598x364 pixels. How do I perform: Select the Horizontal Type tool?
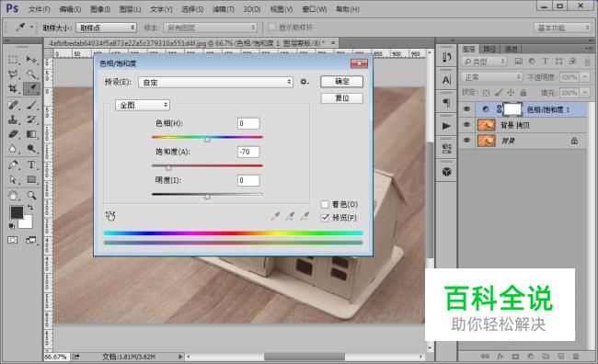[31, 165]
